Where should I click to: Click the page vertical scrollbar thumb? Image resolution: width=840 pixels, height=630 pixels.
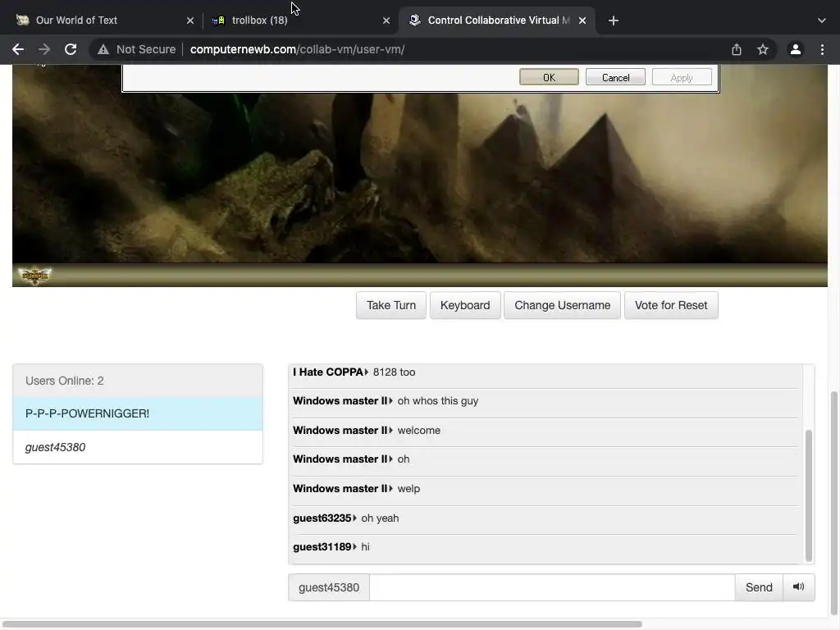[833, 504]
